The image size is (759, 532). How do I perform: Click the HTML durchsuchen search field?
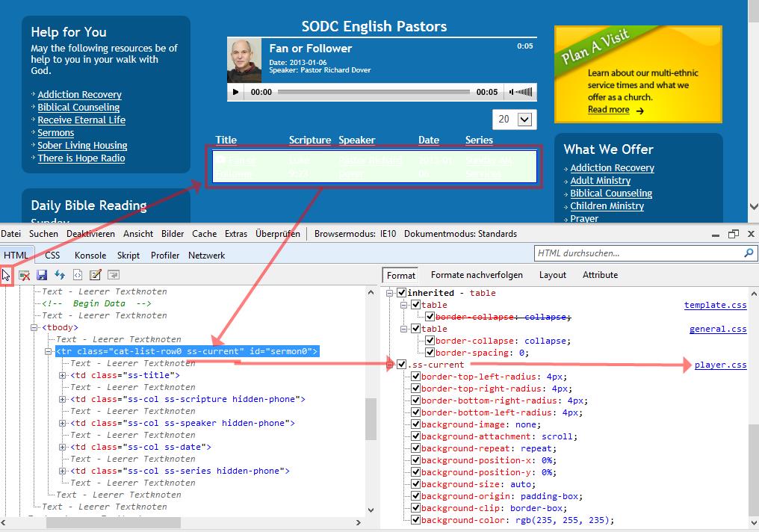point(639,253)
